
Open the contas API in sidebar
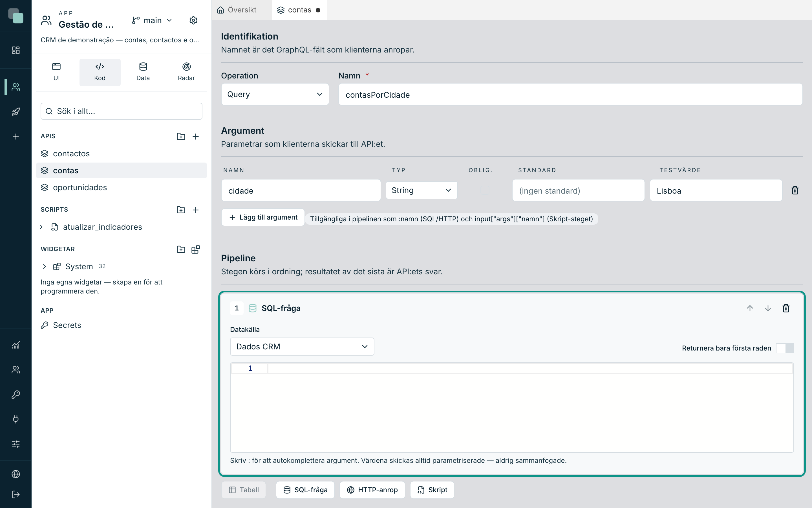[x=122, y=170]
